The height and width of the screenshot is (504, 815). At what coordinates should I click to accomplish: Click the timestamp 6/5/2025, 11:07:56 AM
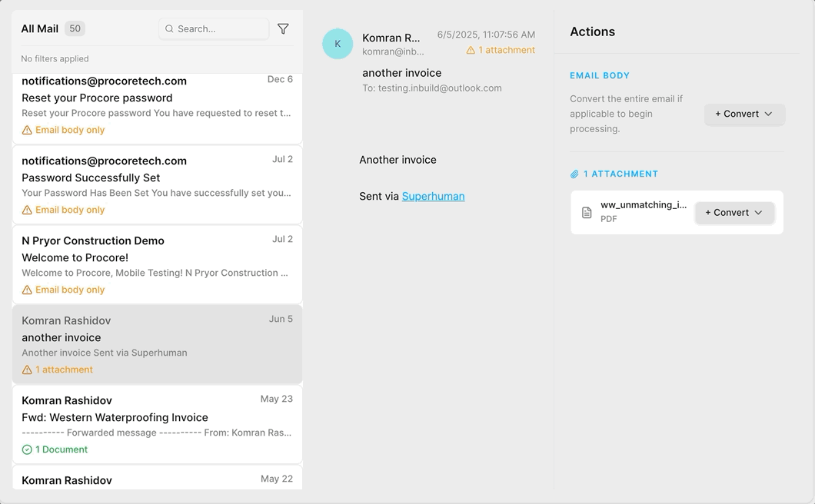[x=486, y=35]
